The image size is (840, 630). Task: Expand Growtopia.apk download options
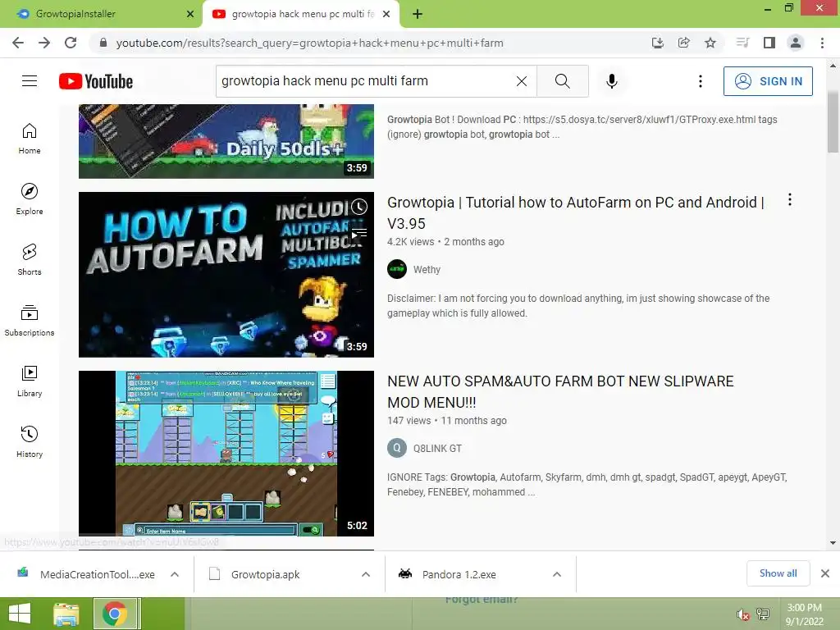(366, 574)
